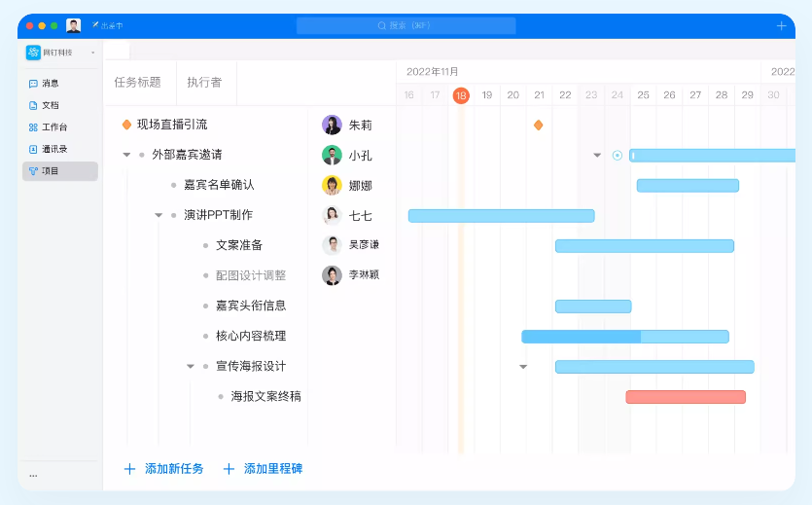Open the 通讯录 contacts section
This screenshot has width=812, height=505.
pos(49,149)
